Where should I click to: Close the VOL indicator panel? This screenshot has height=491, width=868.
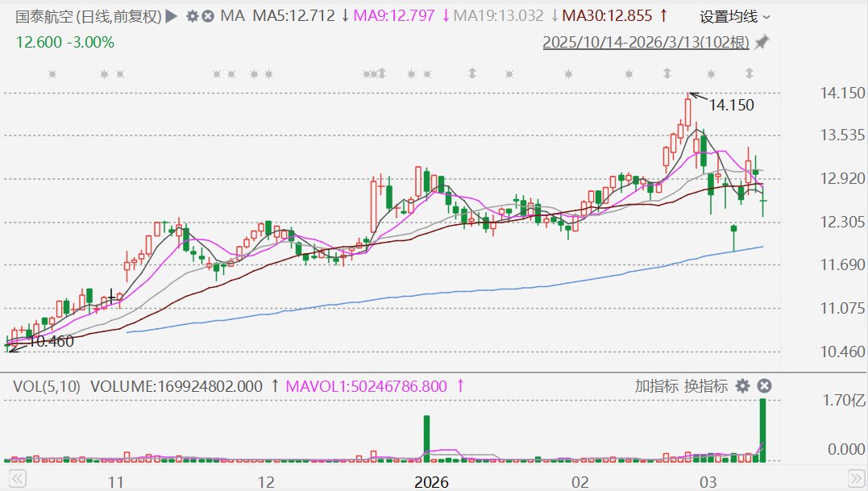764,386
